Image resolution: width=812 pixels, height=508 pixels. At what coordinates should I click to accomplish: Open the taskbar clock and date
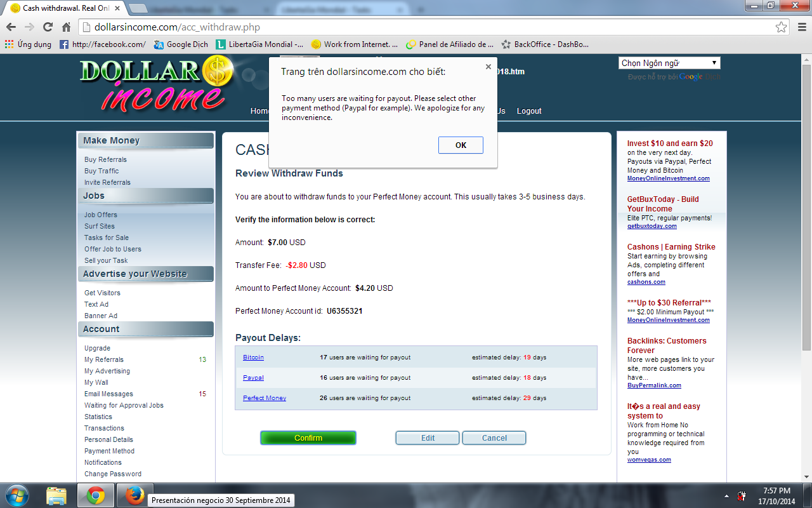[x=776, y=495]
